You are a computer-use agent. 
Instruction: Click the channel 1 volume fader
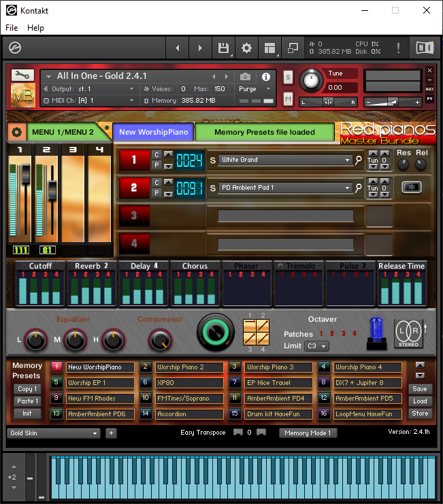point(25,173)
